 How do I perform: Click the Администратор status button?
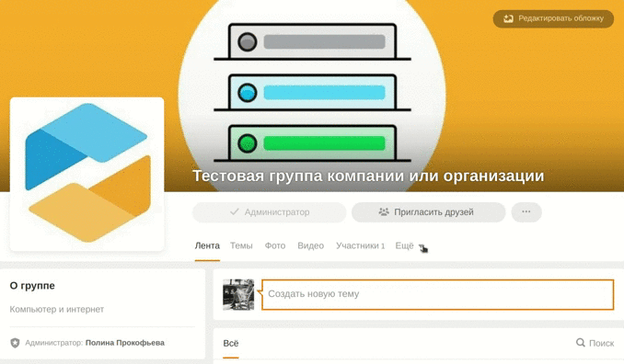pyautogui.click(x=270, y=212)
